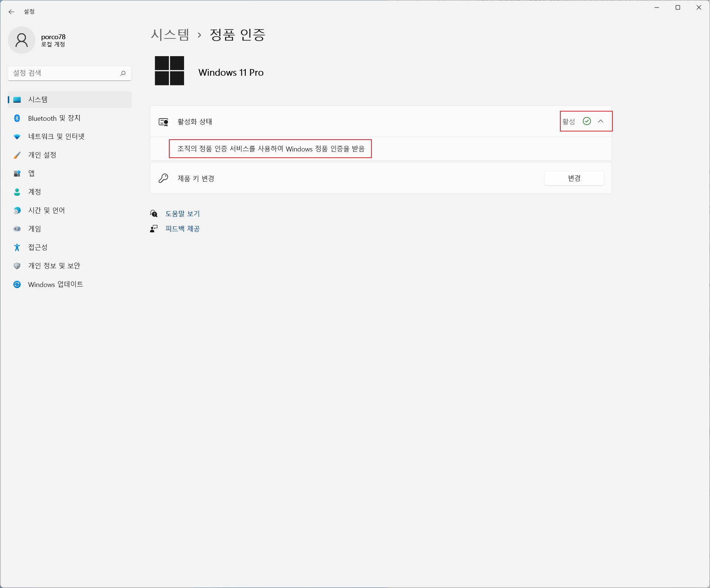Click the 활성 status text
The image size is (710, 588).
569,122
